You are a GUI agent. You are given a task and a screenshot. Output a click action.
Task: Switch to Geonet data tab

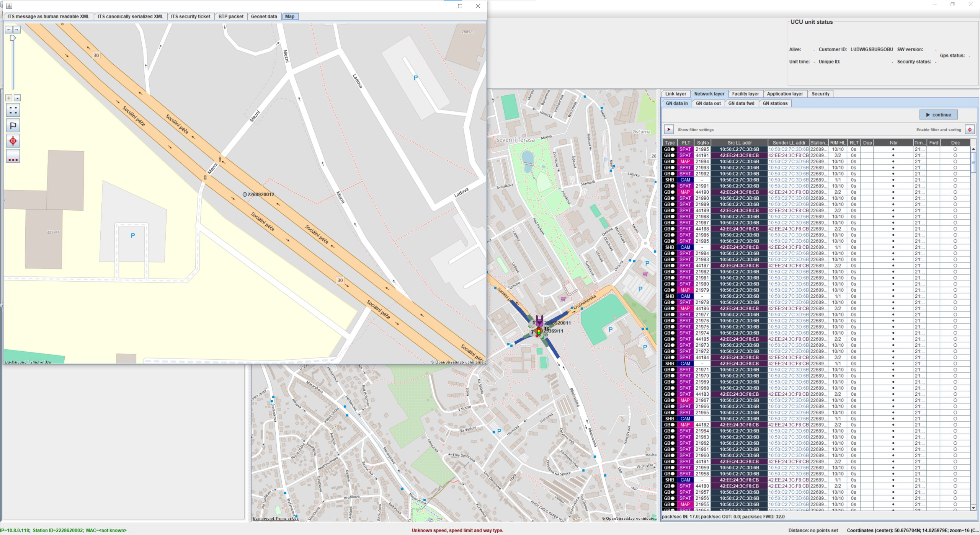pyautogui.click(x=264, y=16)
